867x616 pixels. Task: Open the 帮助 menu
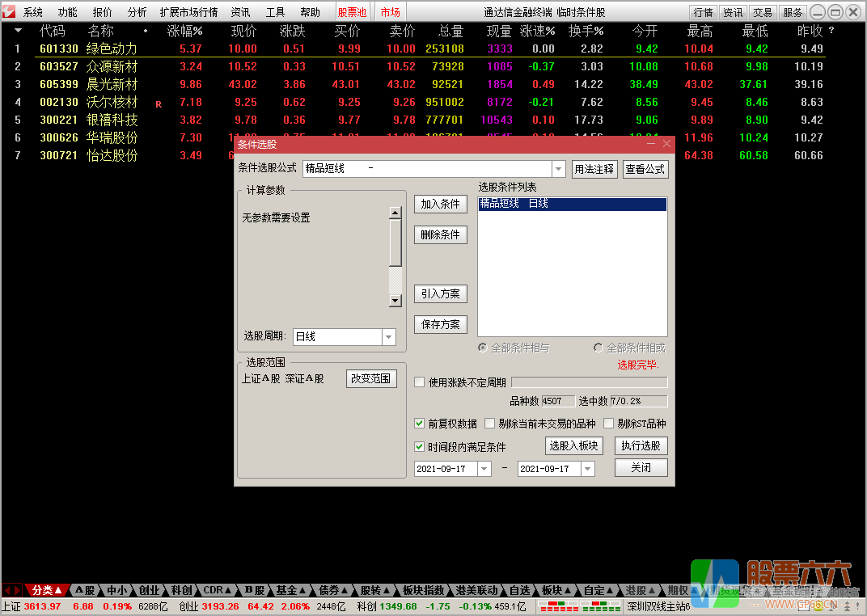311,12
